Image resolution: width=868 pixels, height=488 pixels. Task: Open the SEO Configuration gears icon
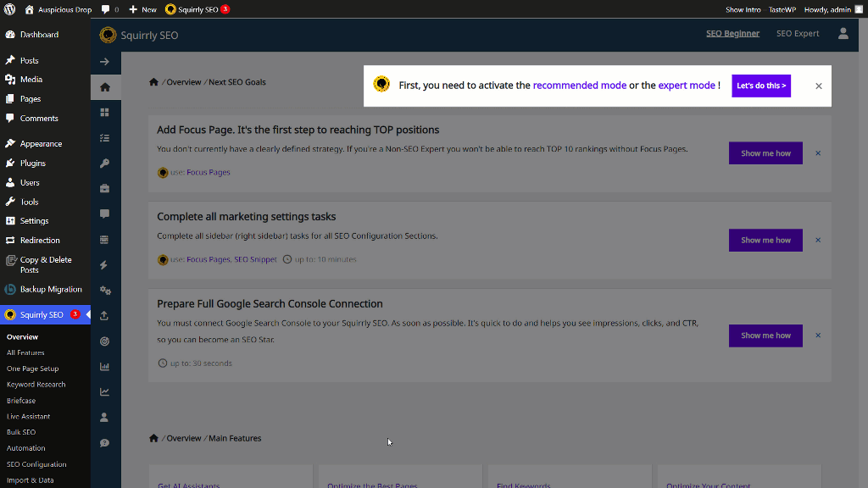(x=104, y=291)
